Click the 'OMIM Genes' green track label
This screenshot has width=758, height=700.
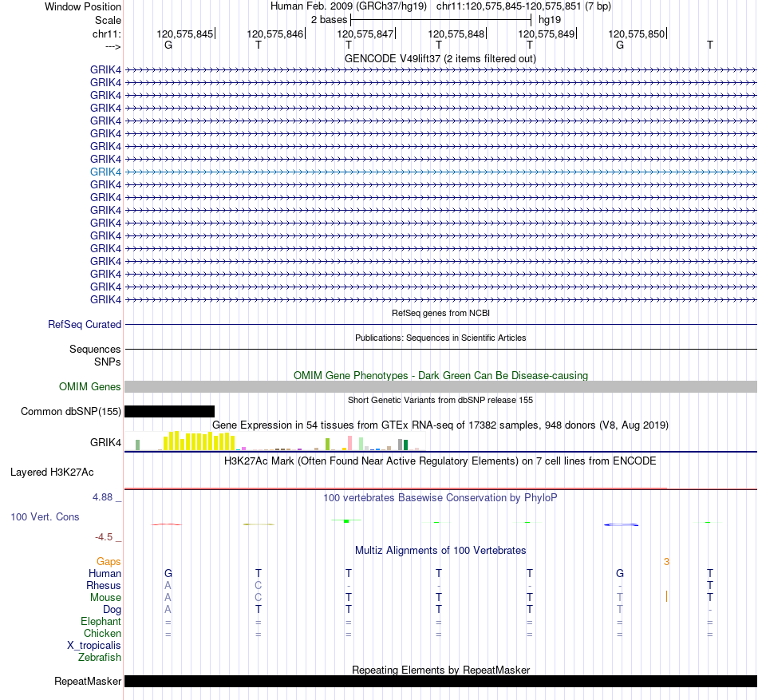point(89,387)
